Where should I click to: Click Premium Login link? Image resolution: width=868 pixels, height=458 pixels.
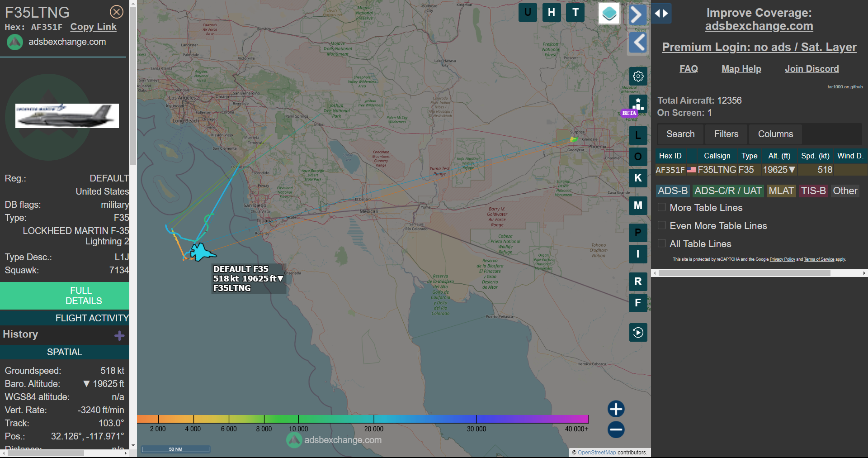tap(759, 47)
